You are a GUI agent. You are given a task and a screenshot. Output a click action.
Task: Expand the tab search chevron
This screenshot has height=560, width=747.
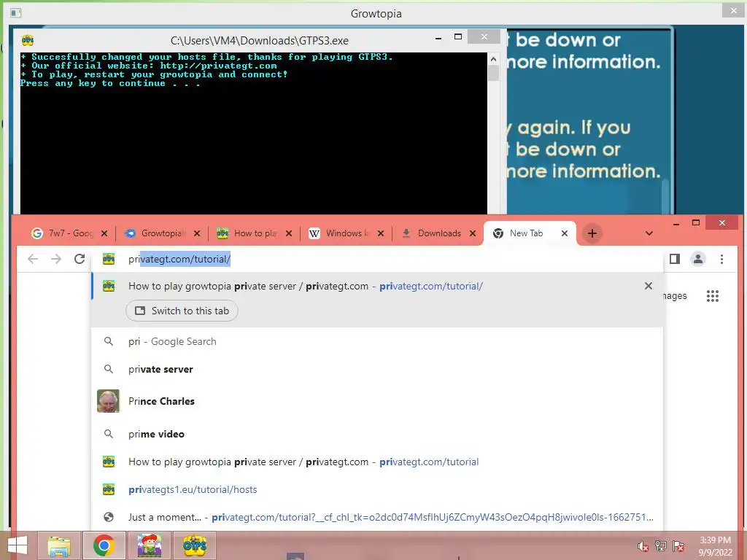pos(649,233)
